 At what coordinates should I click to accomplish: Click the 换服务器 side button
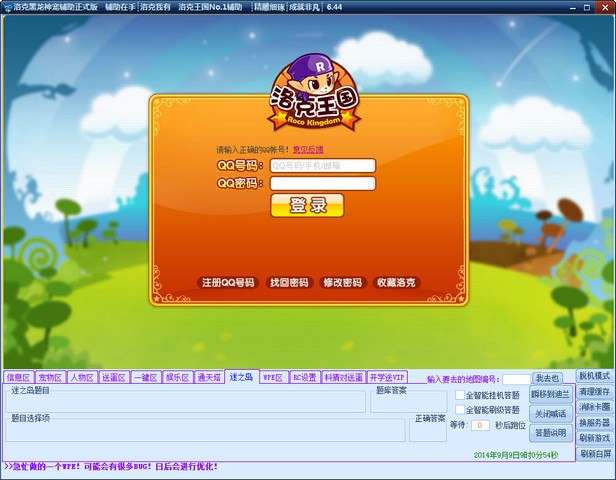[595, 423]
